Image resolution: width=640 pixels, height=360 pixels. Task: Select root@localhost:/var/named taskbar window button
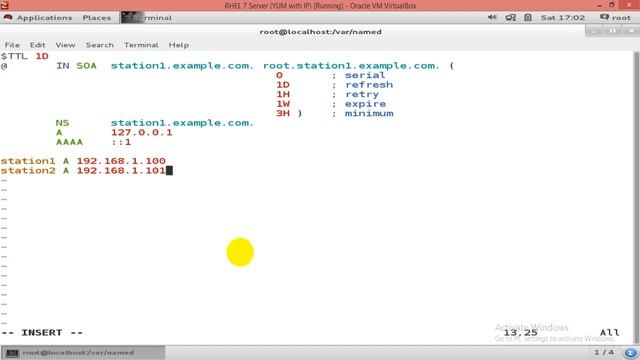click(x=83, y=352)
